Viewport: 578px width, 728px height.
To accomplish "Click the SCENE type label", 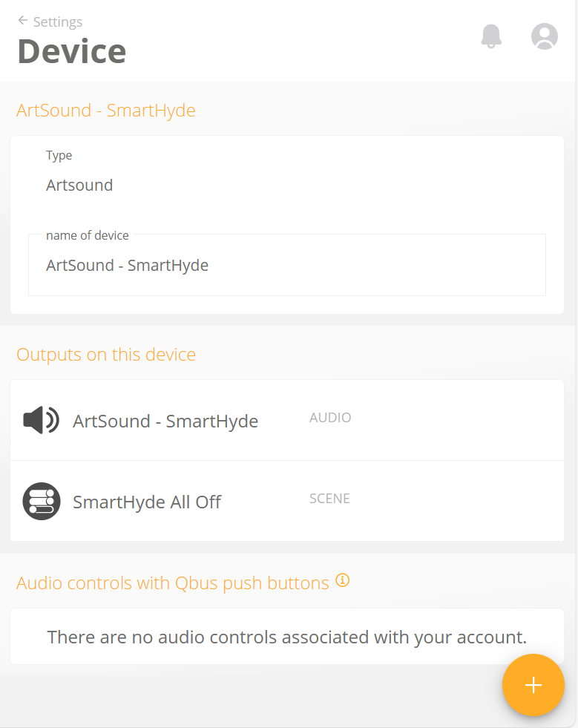I will click(x=329, y=498).
